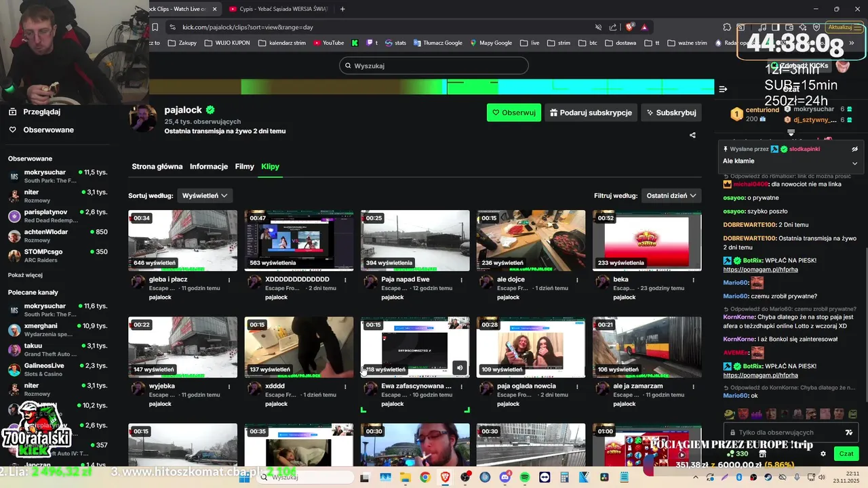Click the Brave Rewards triangle icon

point(644,27)
